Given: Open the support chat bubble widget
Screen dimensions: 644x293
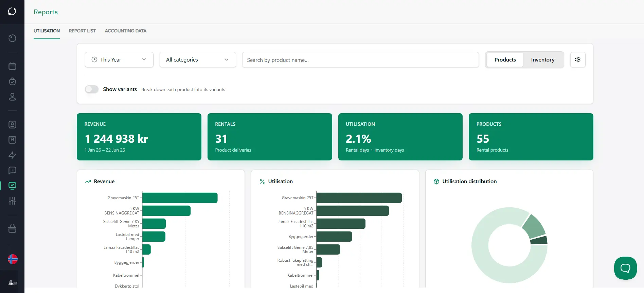Looking at the screenshot, I should [625, 268].
